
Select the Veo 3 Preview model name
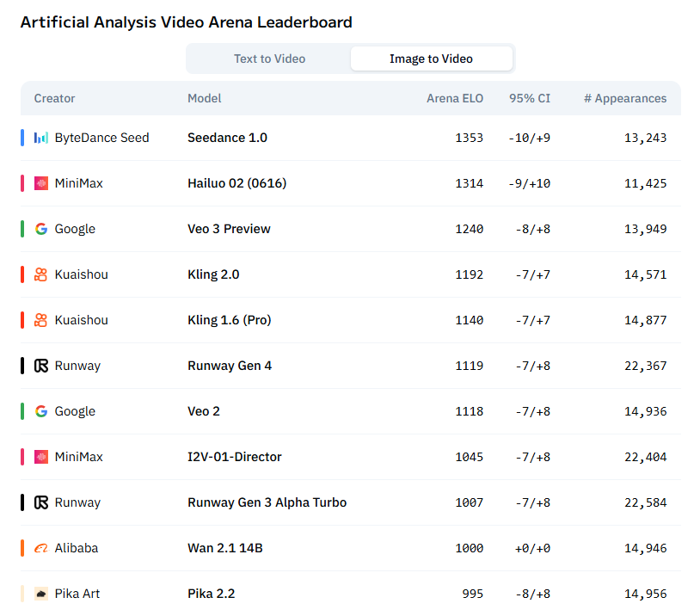[229, 229]
